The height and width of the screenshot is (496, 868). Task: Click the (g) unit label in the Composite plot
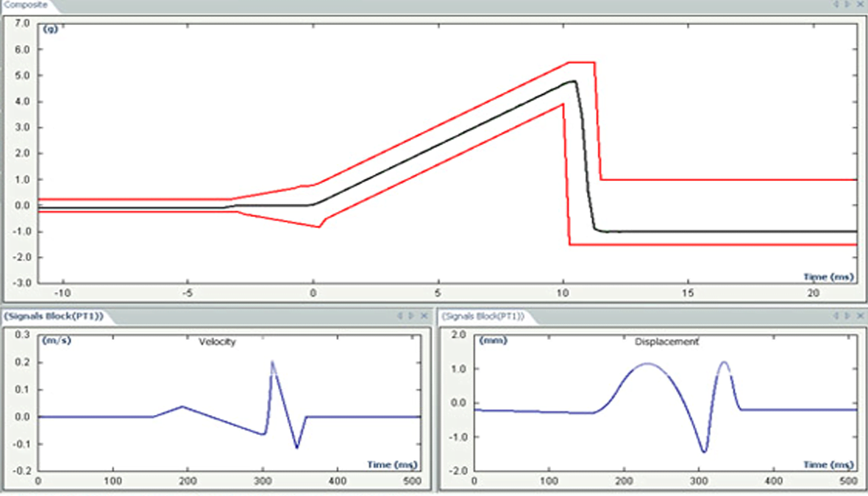(51, 29)
